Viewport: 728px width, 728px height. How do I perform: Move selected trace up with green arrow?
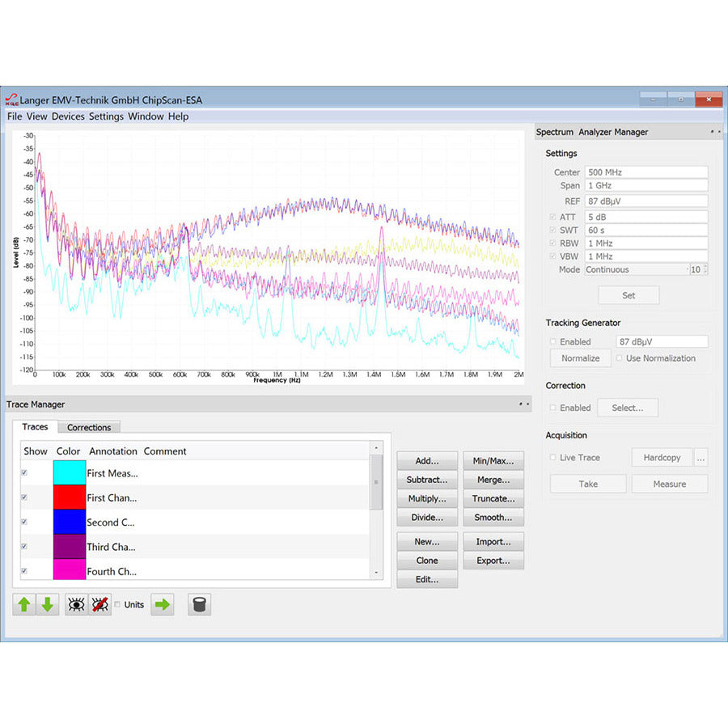pyautogui.click(x=24, y=604)
